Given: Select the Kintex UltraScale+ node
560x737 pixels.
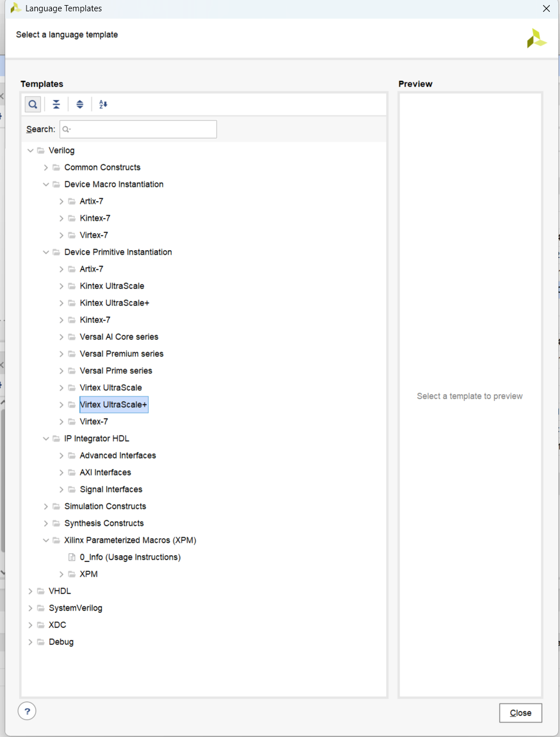Looking at the screenshot, I should click(114, 303).
